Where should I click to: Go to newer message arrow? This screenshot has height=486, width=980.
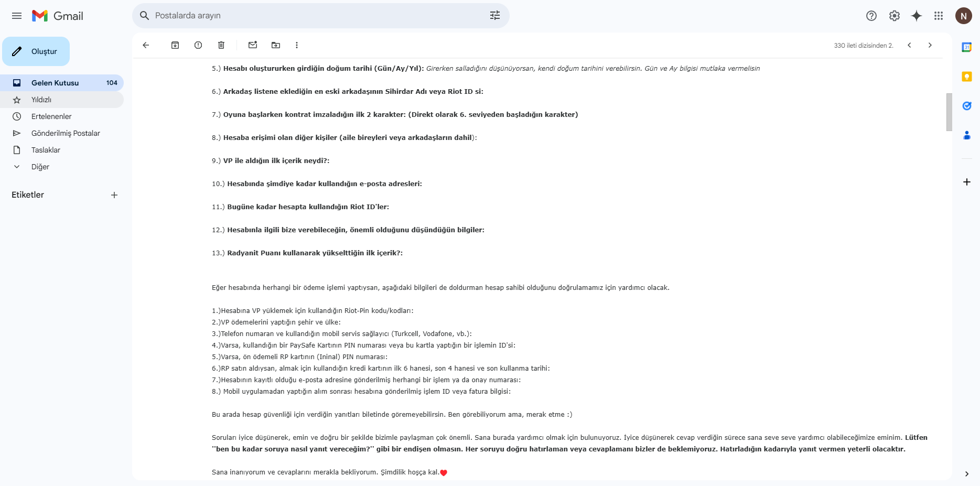[909, 45]
